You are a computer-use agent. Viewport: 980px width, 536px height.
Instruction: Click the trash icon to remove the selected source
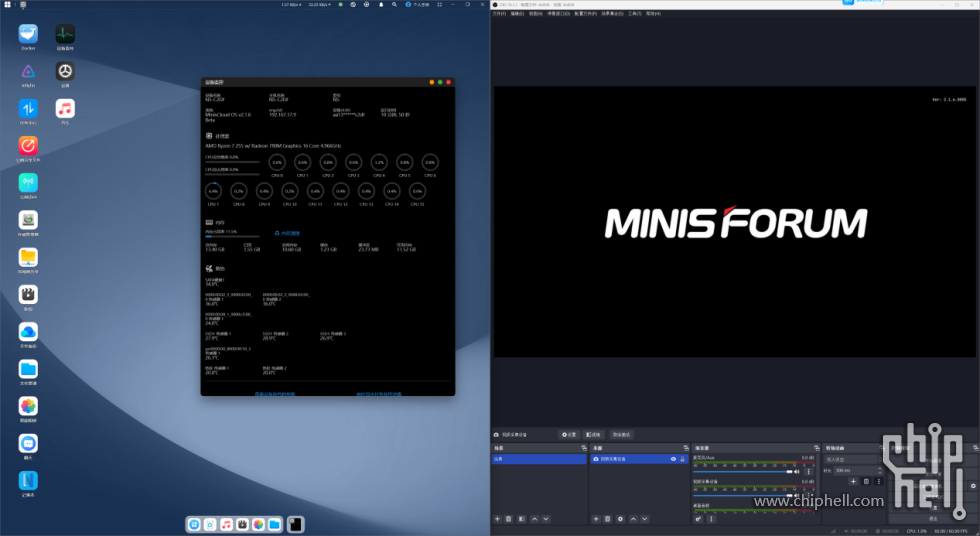(608, 519)
